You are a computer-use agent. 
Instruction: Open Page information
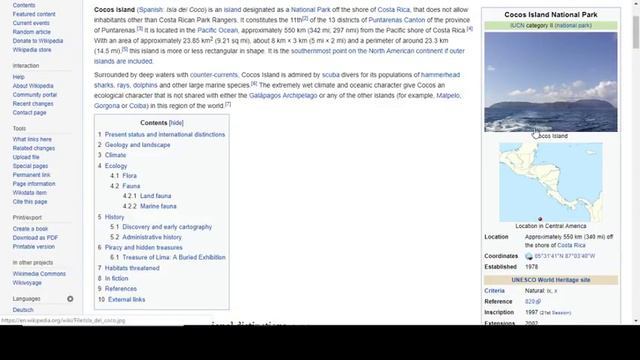[34, 184]
